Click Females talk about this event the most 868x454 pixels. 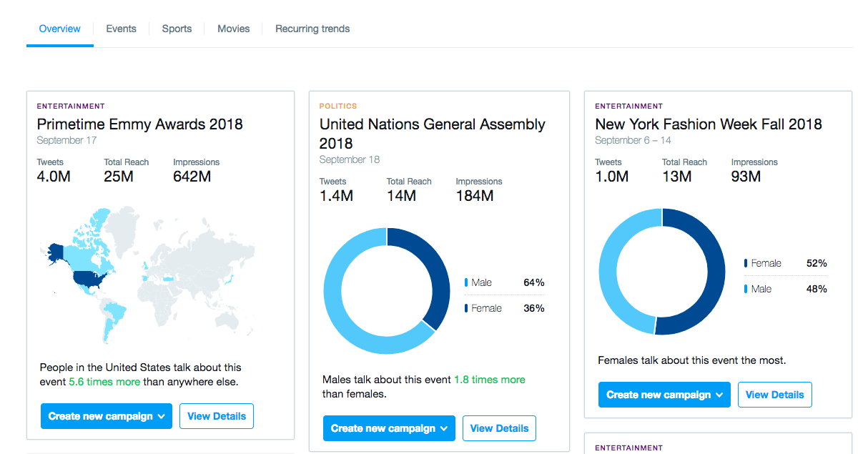pos(692,360)
